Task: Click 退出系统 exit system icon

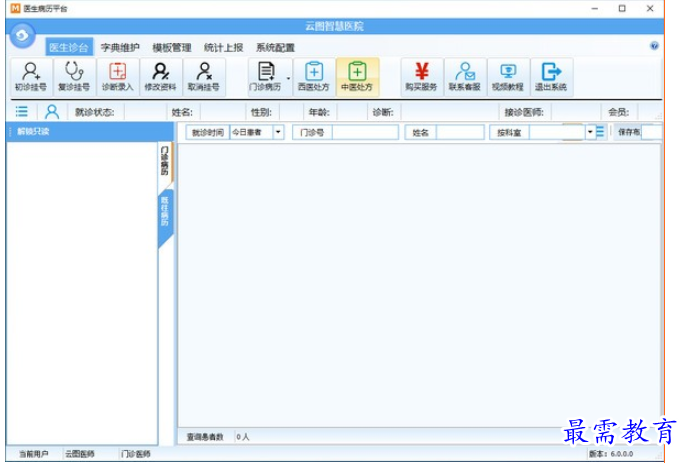Action: [551, 77]
